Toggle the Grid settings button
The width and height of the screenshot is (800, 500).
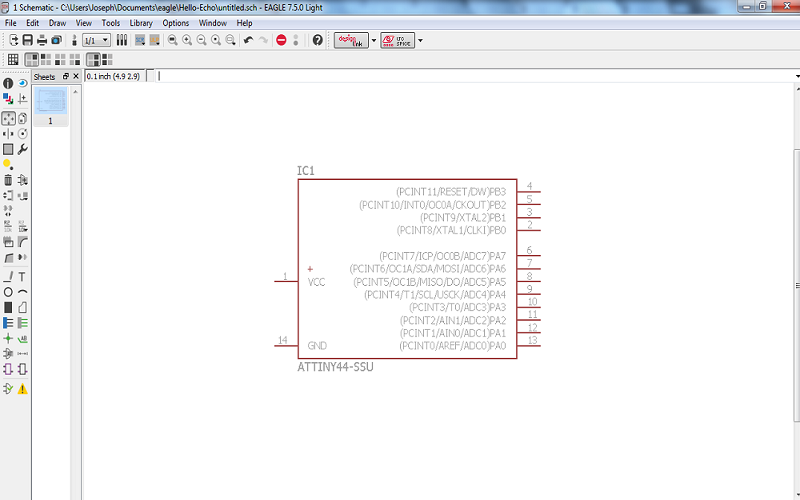point(13,60)
